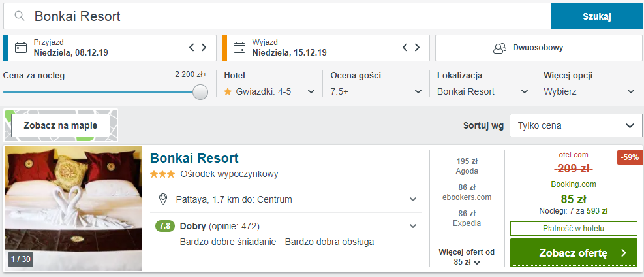
Task: Select the Agoda 195 zł offer
Action: (x=467, y=166)
